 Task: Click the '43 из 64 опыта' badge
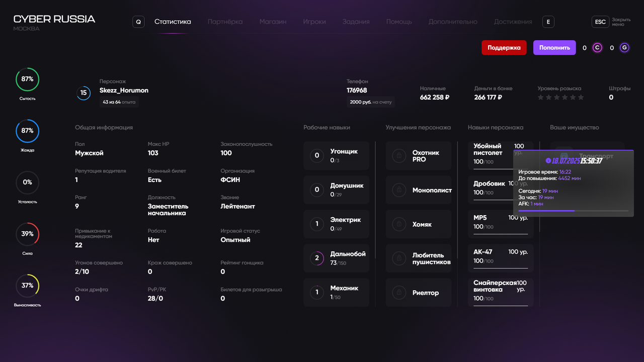click(x=119, y=102)
